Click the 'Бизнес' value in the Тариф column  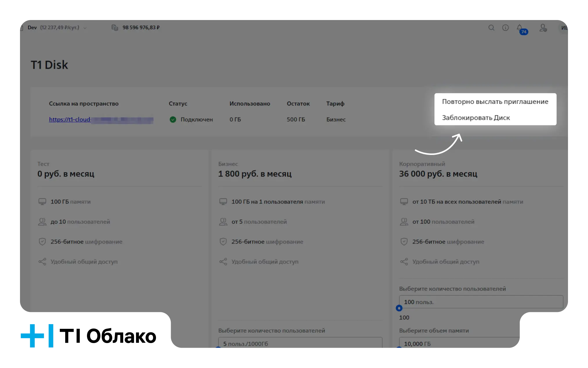336,120
